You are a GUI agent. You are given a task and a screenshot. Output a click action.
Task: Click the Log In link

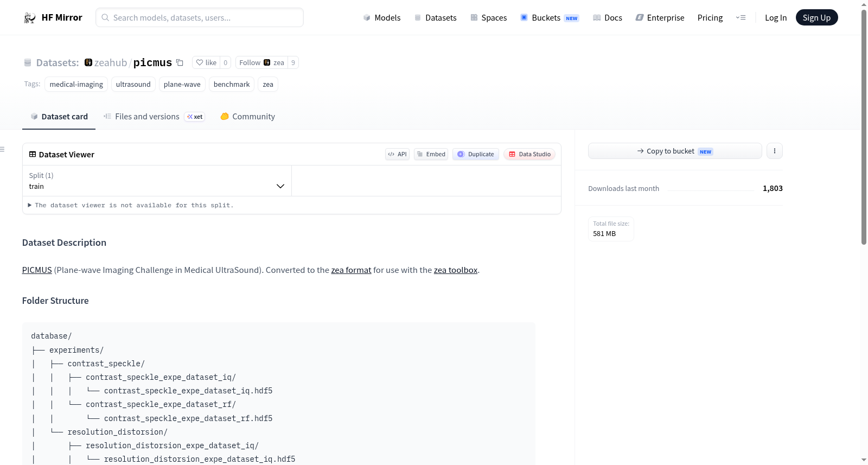(x=776, y=18)
